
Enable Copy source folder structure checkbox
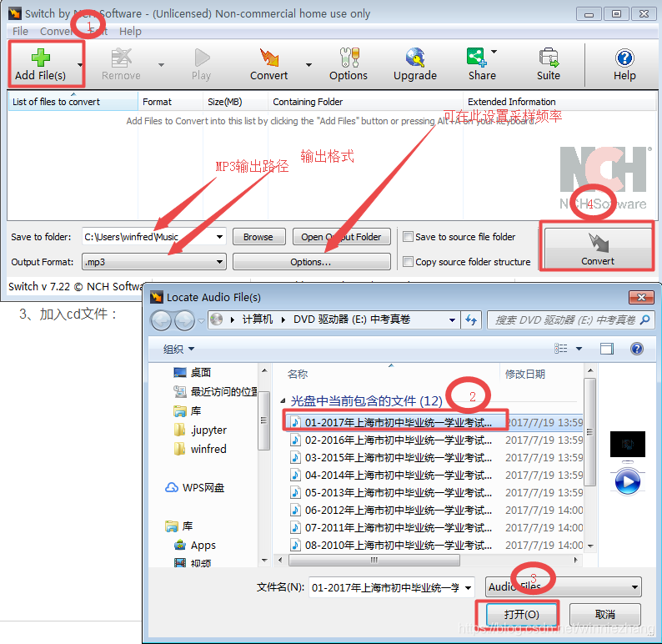(x=408, y=262)
